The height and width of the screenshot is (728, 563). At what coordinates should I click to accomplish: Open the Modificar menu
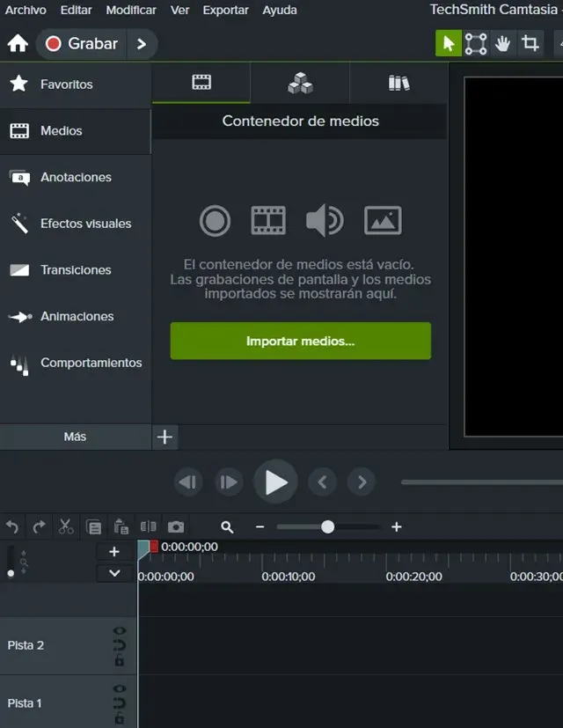(x=131, y=10)
